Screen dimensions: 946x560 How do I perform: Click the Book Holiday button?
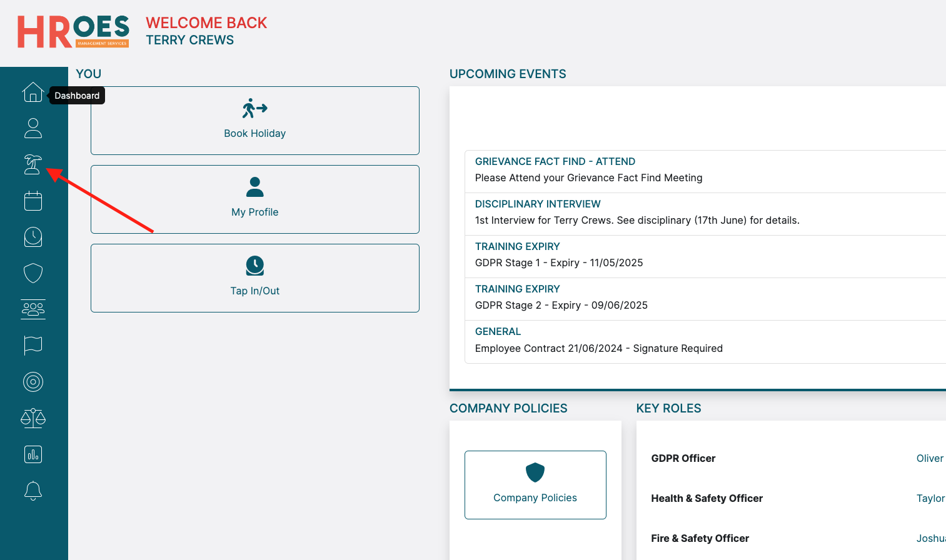click(254, 121)
